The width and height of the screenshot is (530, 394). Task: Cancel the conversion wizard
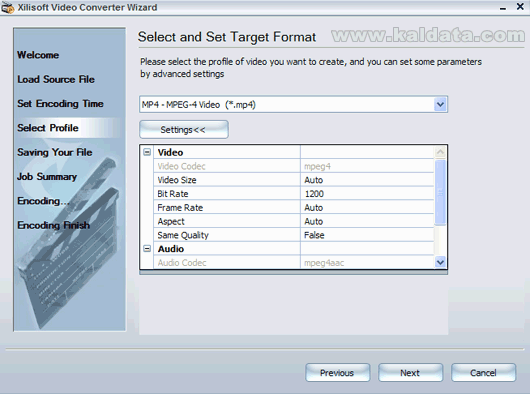pyautogui.click(x=483, y=373)
